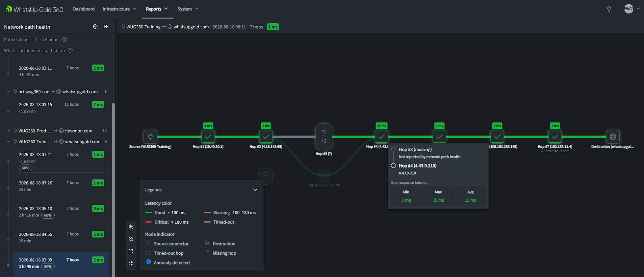
Task: Click the 60% badge on 03:09 entry
Action: point(48,267)
